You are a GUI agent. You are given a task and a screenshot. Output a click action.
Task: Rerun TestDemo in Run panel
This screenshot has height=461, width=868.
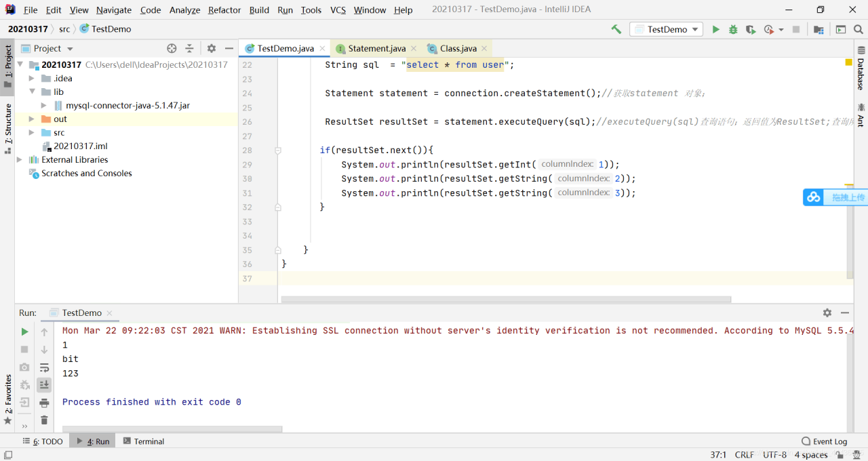[24, 332]
